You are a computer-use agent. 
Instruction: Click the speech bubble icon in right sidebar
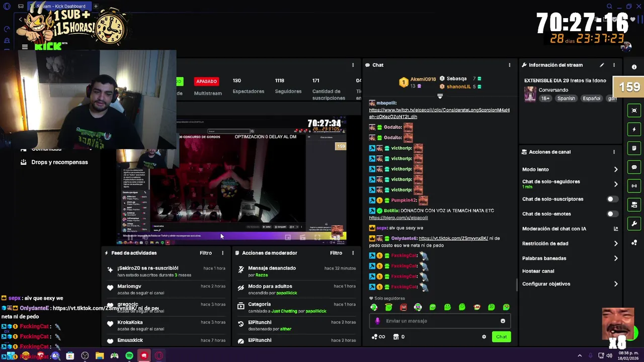coord(634,167)
